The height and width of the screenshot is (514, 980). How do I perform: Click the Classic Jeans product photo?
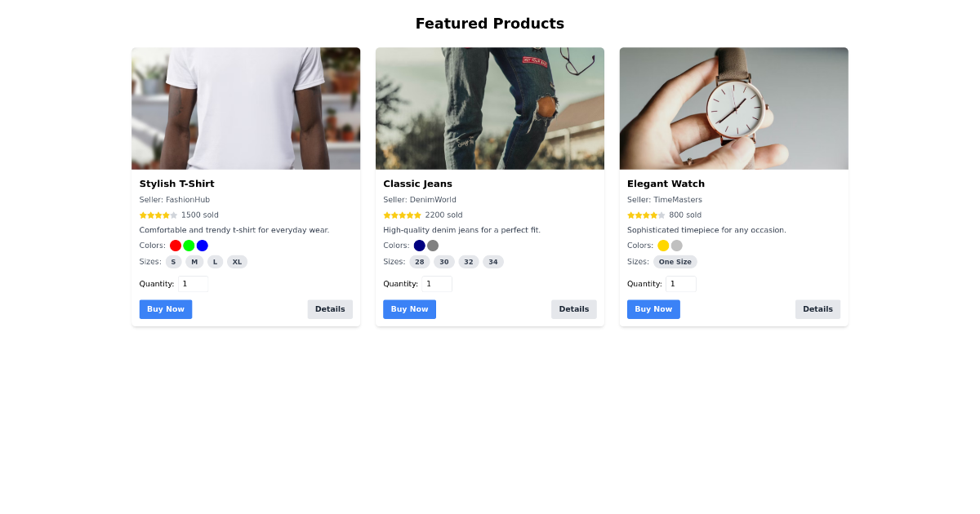(x=490, y=108)
